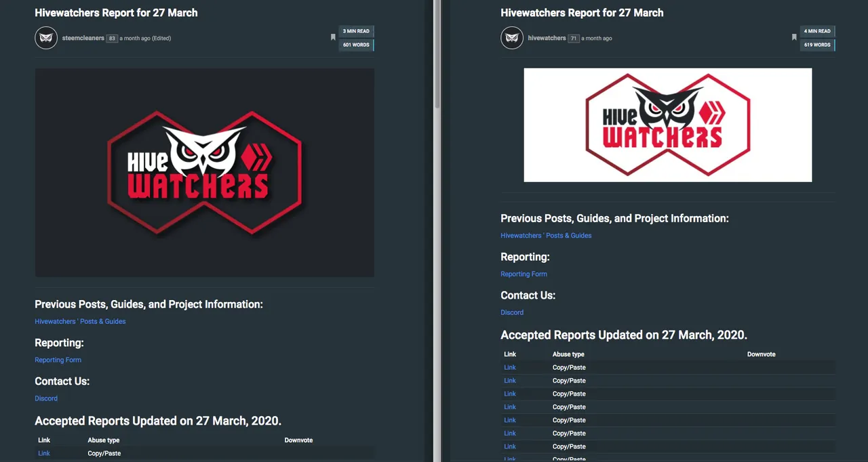
Task: Click the 'Abuse type' column header in right window
Action: 568,354
